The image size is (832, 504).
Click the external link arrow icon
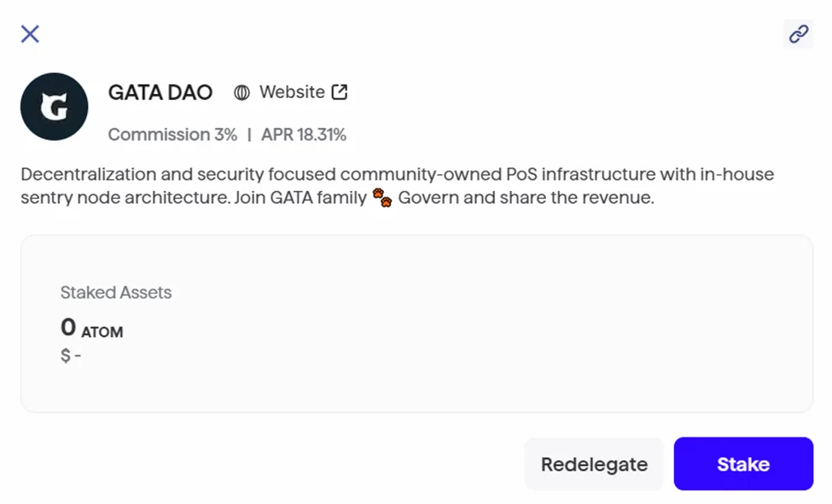340,92
